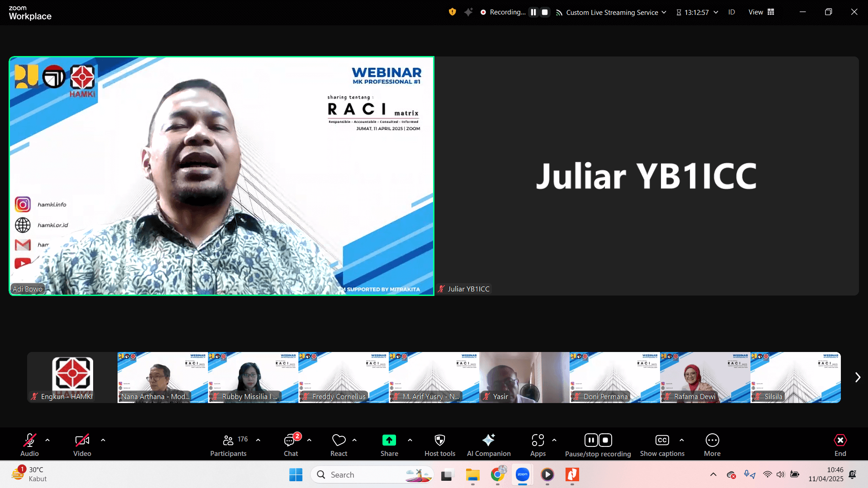Expand the audio settings arrow

(47, 440)
